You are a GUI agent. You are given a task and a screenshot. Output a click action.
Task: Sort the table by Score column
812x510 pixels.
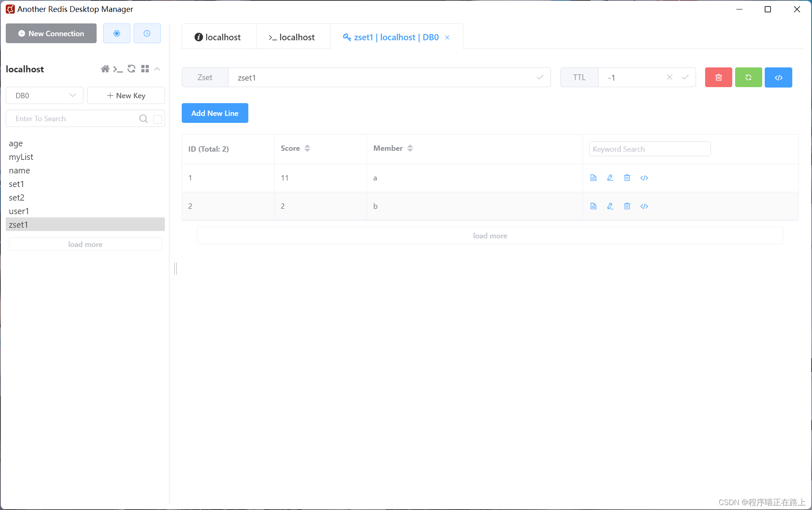coord(307,148)
